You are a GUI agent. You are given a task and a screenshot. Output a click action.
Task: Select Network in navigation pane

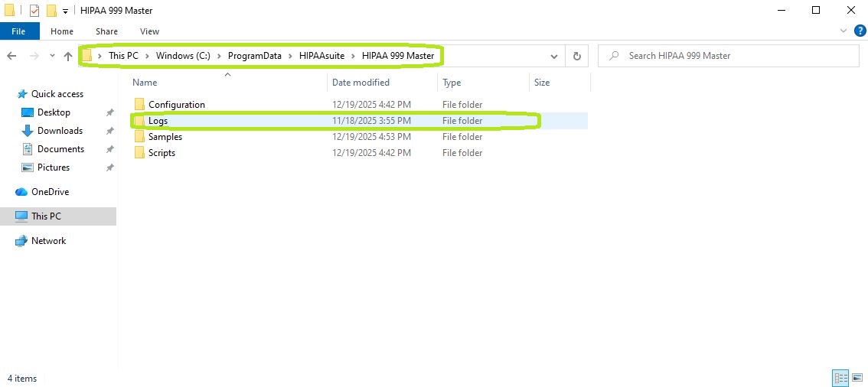[49, 240]
